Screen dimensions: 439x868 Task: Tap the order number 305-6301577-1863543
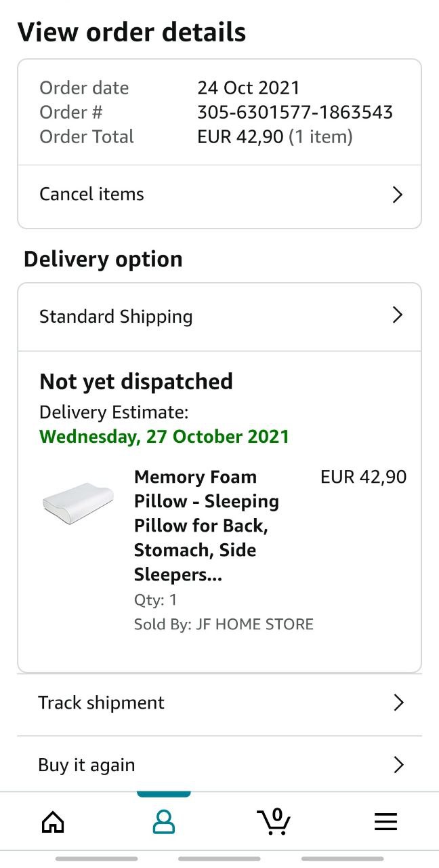(295, 112)
